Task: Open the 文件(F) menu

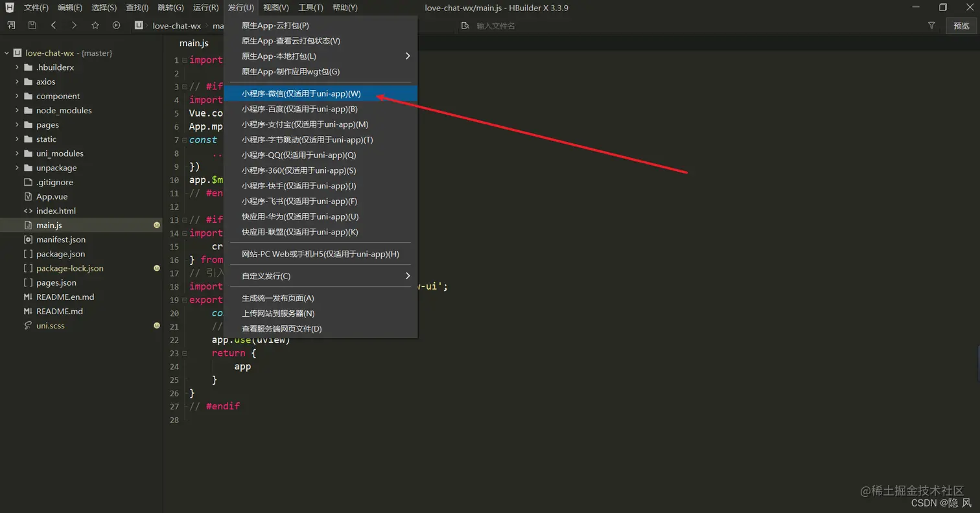Action: [36, 8]
